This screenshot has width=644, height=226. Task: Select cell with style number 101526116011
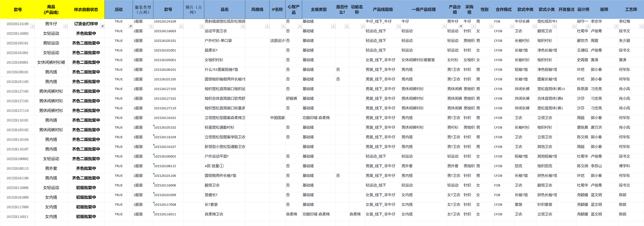click(17, 217)
